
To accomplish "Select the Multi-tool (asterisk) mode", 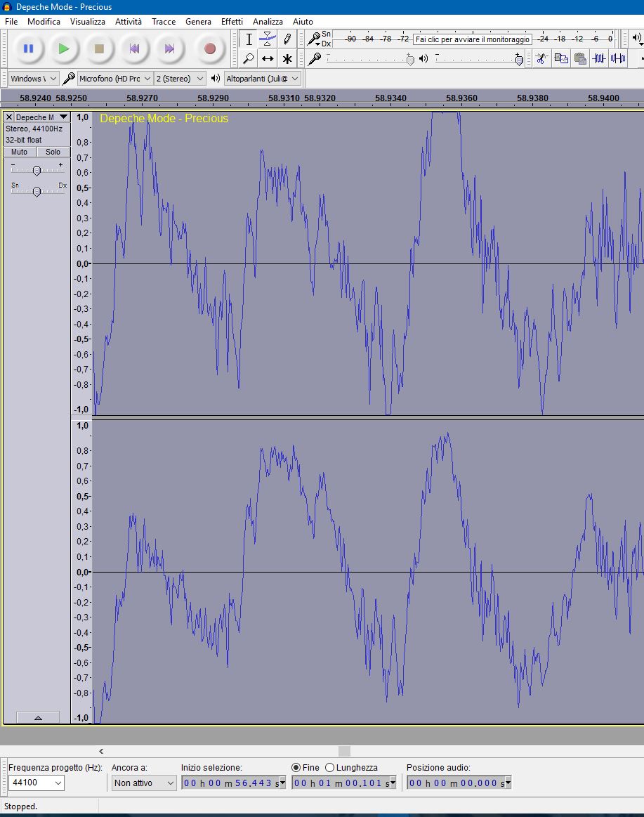I will coord(287,58).
